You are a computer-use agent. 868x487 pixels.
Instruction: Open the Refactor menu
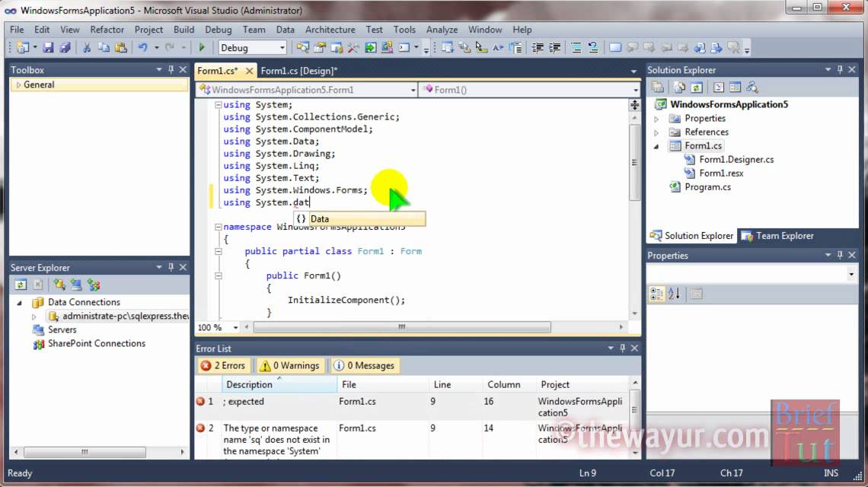[107, 30]
